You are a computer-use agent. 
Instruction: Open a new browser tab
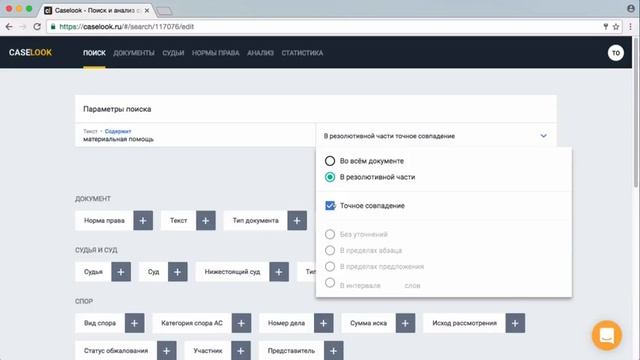point(164,11)
